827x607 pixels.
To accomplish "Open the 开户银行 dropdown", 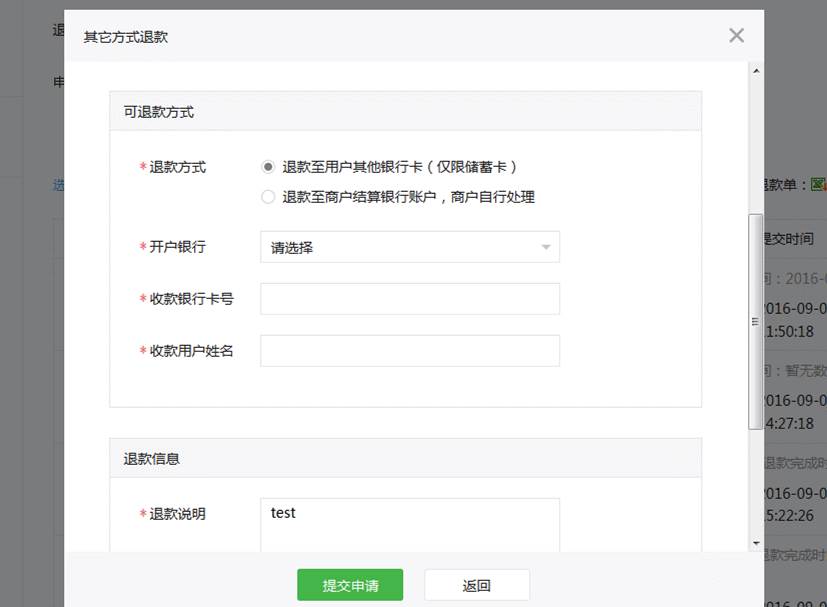I will coord(410,247).
